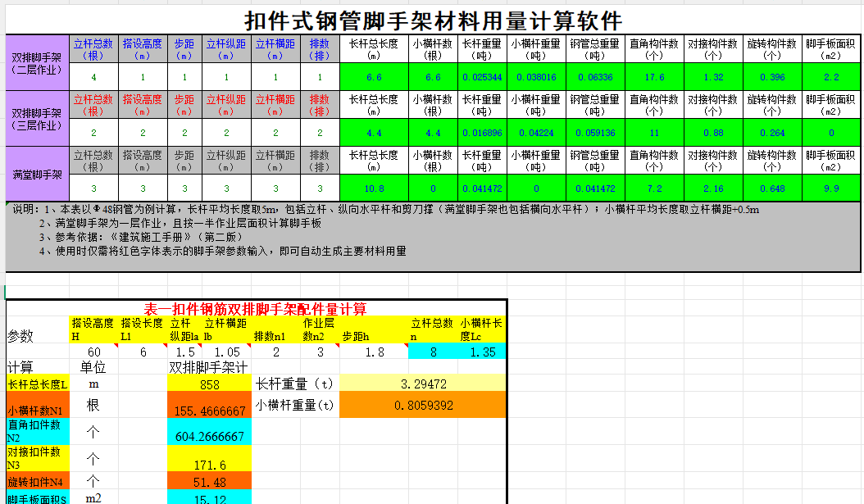The width and height of the screenshot is (864, 504).
Task: Click the unit cell m2 beside 脚手板面积S
Action: click(93, 497)
